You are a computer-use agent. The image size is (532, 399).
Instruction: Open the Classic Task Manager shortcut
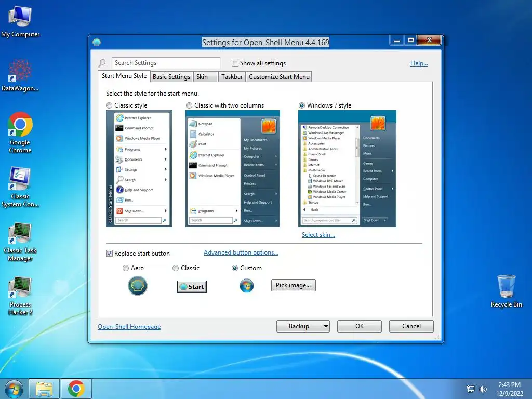click(x=20, y=242)
